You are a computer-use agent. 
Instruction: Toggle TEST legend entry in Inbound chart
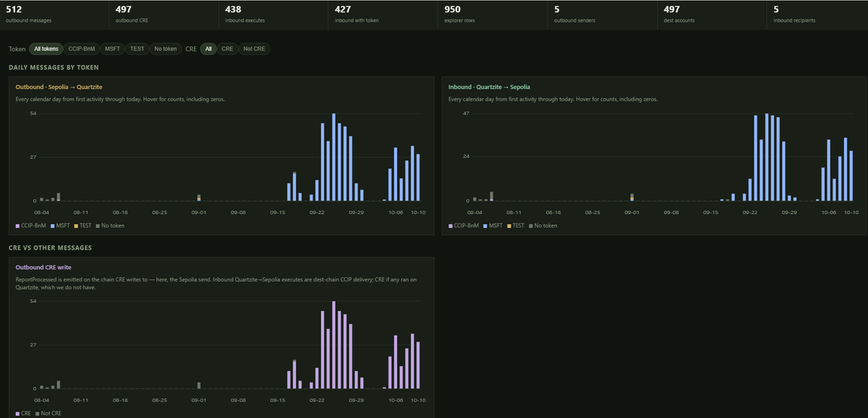point(515,226)
